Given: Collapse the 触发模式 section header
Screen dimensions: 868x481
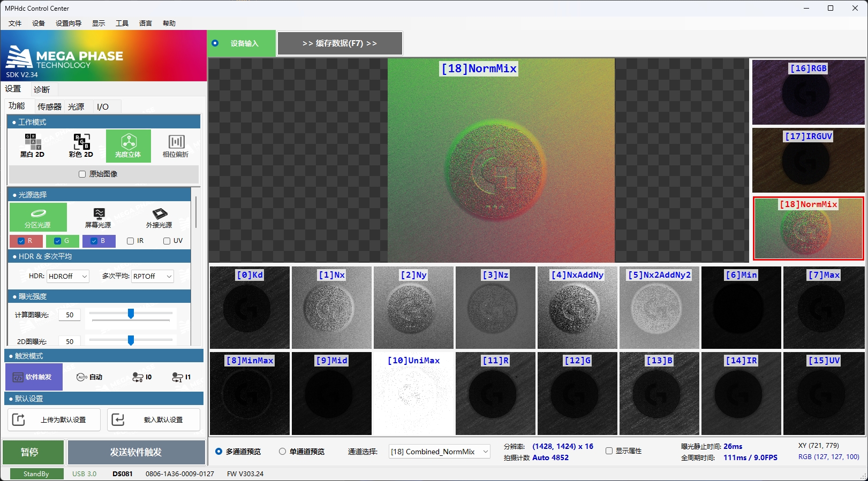Looking at the screenshot, I should (x=104, y=356).
